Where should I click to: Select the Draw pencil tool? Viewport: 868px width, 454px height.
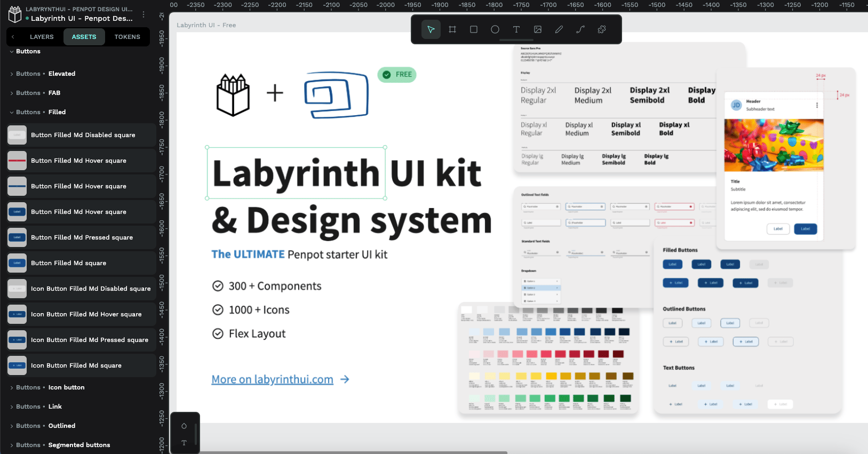tap(559, 29)
